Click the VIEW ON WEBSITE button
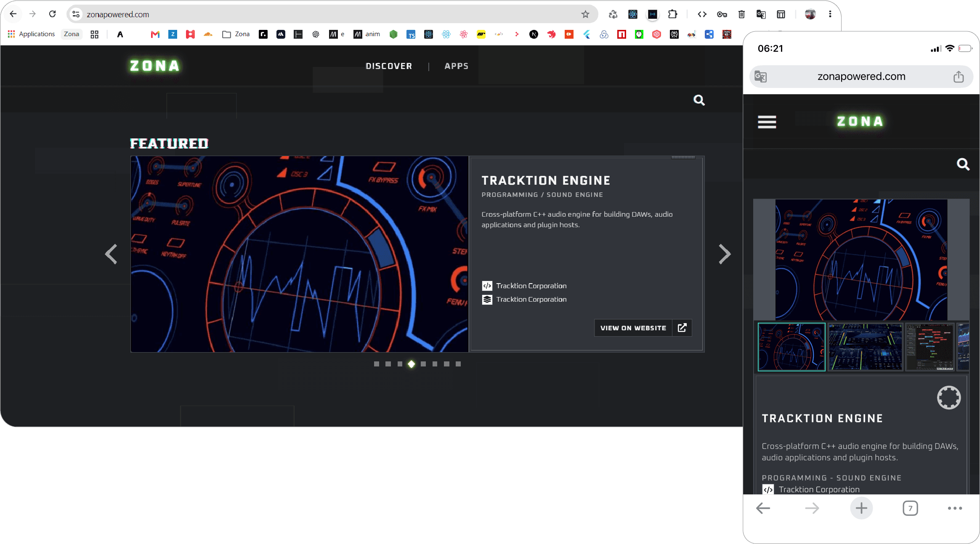Image resolution: width=980 pixels, height=544 pixels. click(643, 328)
